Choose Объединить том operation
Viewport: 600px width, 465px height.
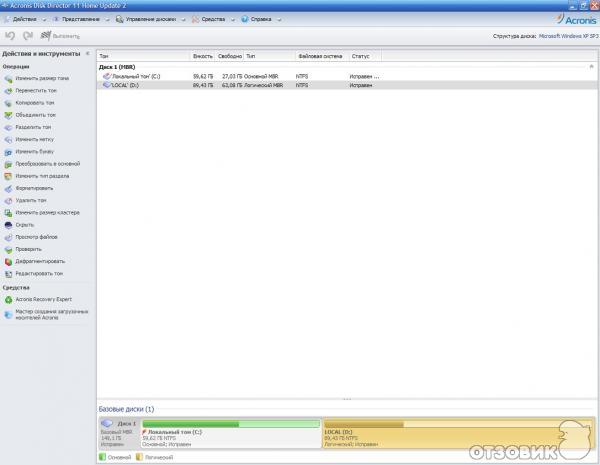[x=30, y=115]
